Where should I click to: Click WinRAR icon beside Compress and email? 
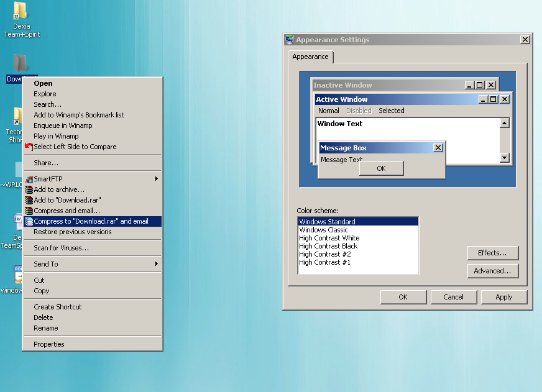(29, 211)
